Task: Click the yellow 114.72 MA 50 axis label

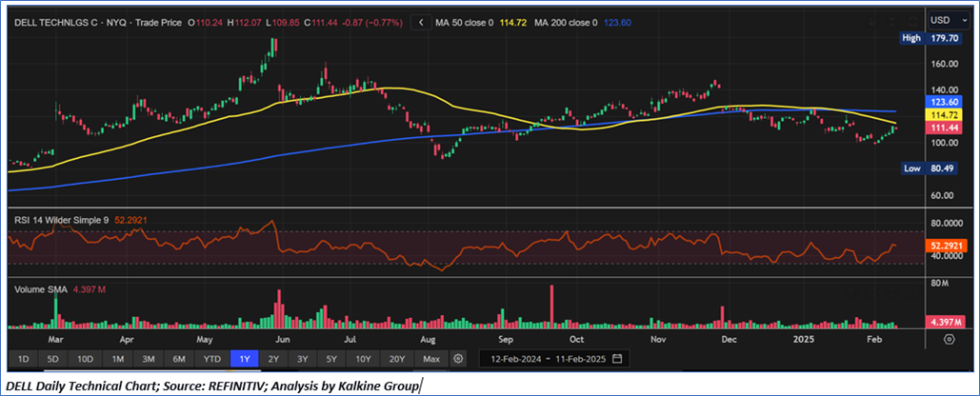Action: [947, 115]
